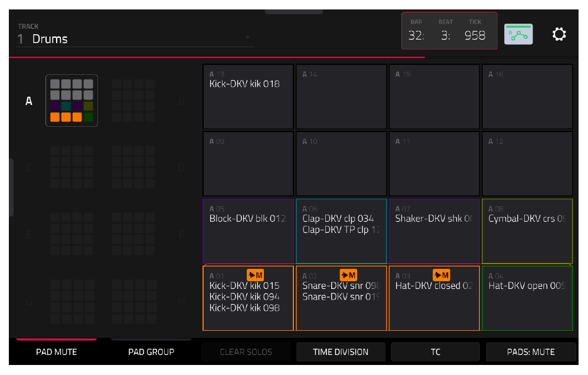Mute pad A02 Snare-DKV snr
588x375 pixels.
point(341,298)
